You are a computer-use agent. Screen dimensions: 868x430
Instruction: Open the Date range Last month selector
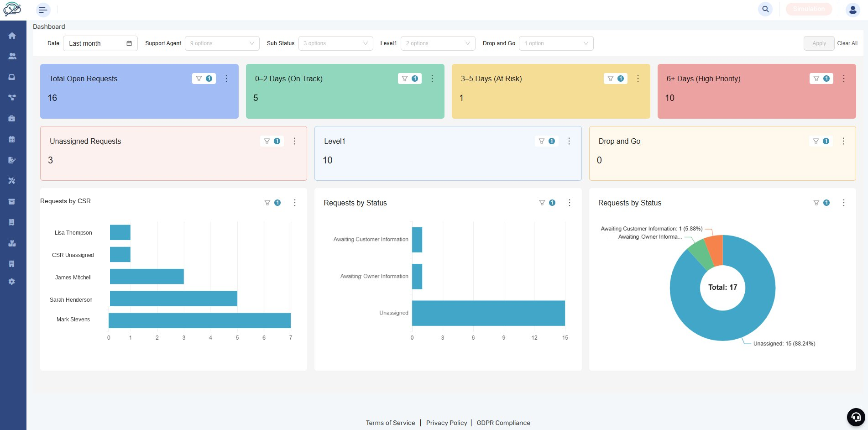[100, 43]
